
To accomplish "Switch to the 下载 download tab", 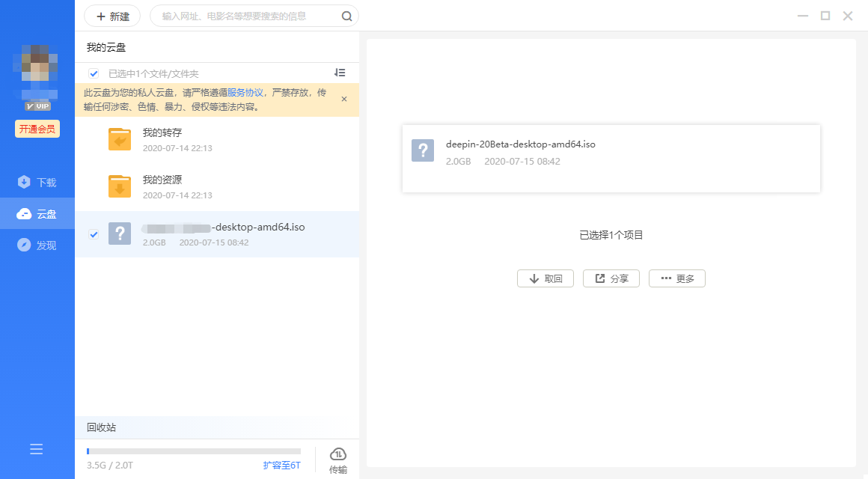I will coord(37,182).
